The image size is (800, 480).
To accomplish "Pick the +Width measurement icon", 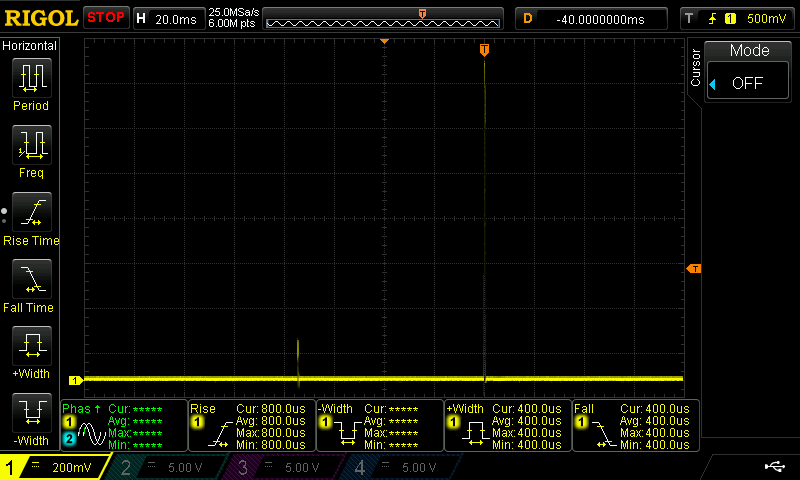I will point(31,347).
